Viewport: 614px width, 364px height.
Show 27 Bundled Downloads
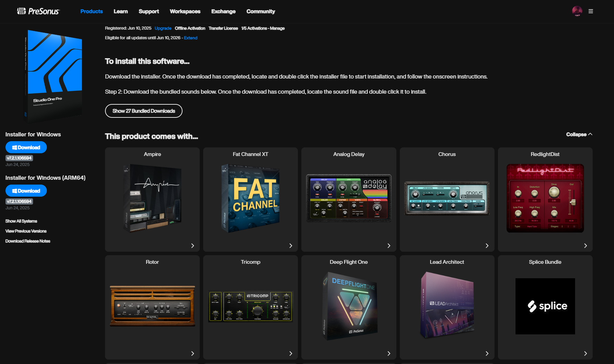point(144,111)
